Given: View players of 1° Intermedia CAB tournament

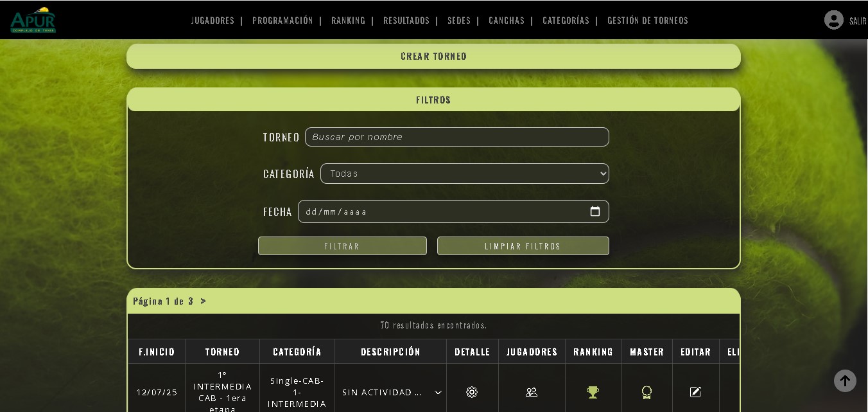Looking at the screenshot, I should [x=532, y=392].
